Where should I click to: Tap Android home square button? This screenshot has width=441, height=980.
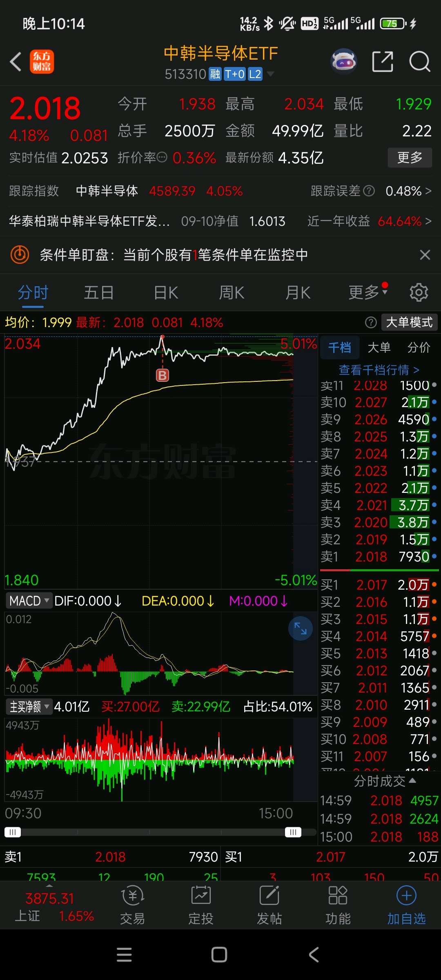tap(219, 954)
